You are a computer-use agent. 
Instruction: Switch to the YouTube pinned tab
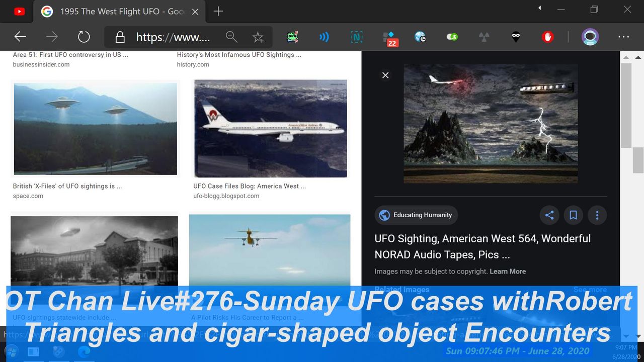click(x=20, y=11)
